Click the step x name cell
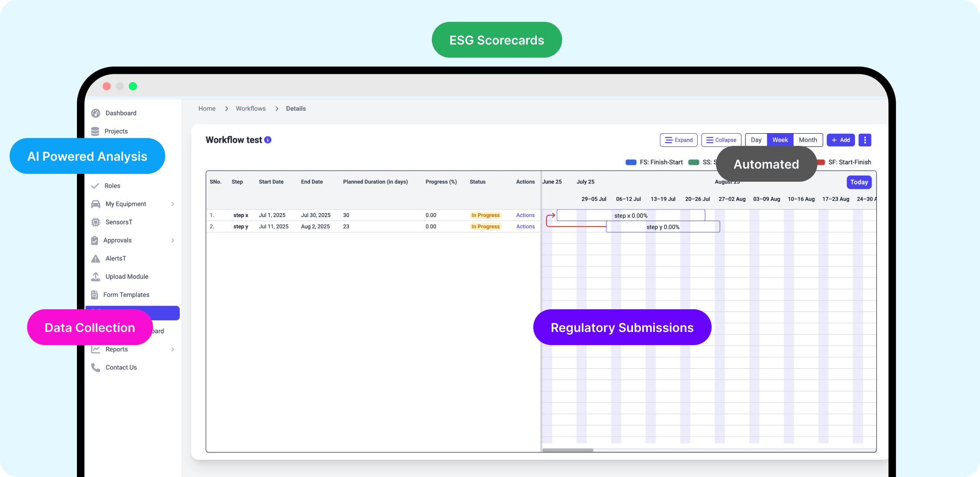980x477 pixels. click(241, 215)
